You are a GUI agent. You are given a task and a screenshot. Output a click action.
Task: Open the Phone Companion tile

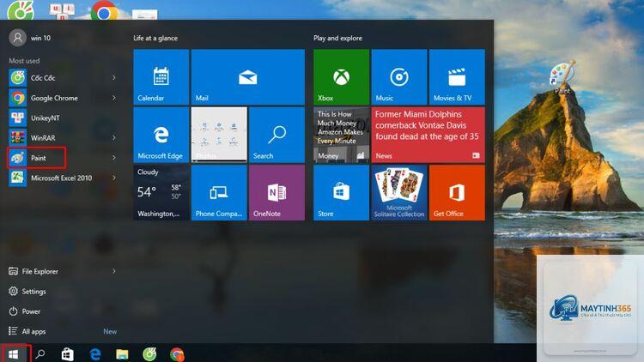pos(219,193)
